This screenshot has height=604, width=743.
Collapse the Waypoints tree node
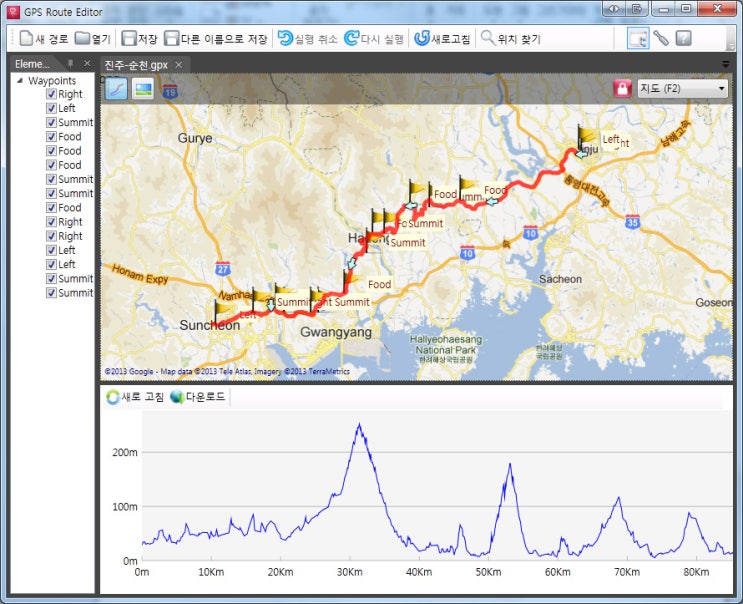(x=20, y=80)
